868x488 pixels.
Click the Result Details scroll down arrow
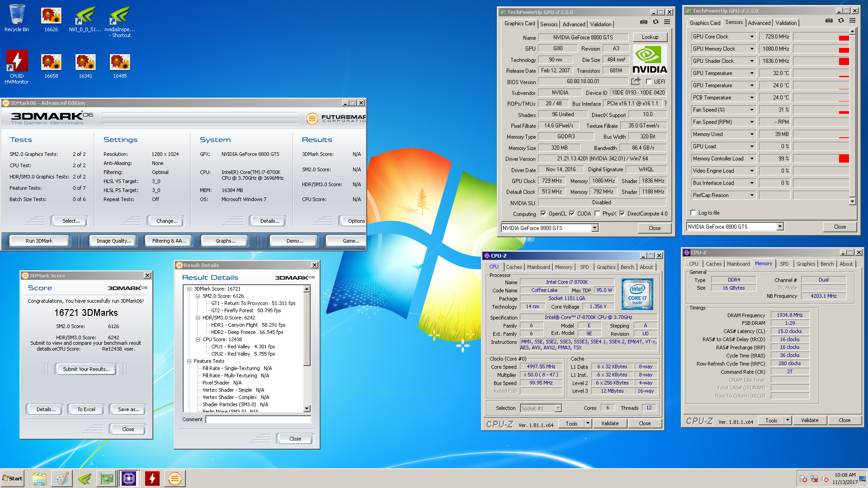pyautogui.click(x=307, y=408)
